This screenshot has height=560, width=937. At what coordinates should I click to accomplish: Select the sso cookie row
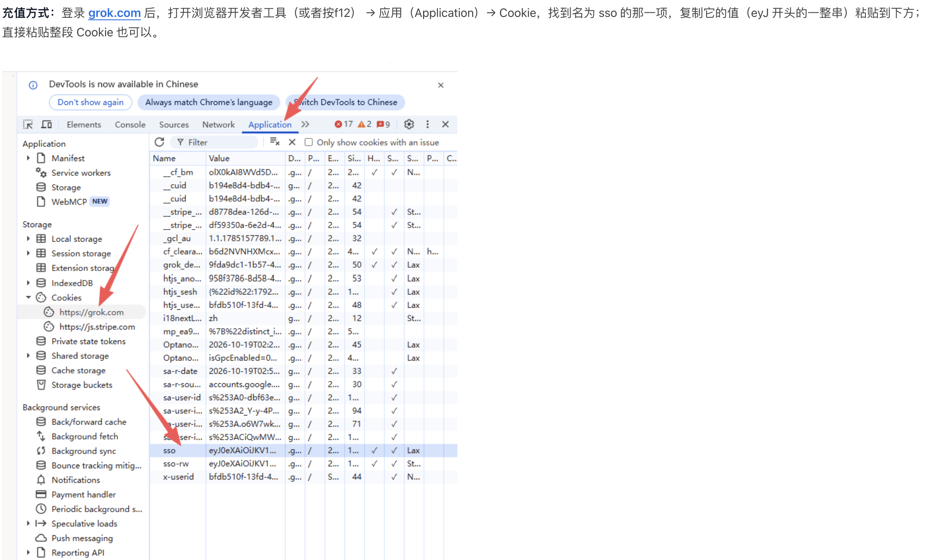click(x=303, y=451)
